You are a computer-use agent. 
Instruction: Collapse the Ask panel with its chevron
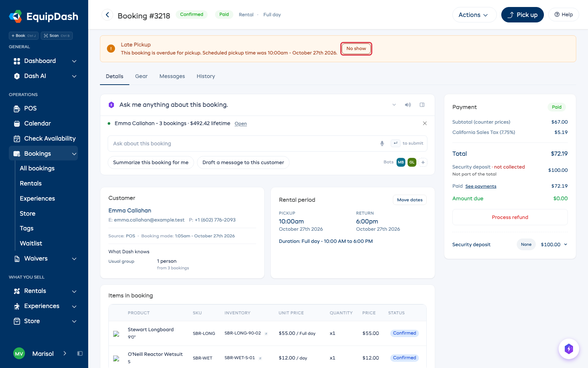coord(394,105)
